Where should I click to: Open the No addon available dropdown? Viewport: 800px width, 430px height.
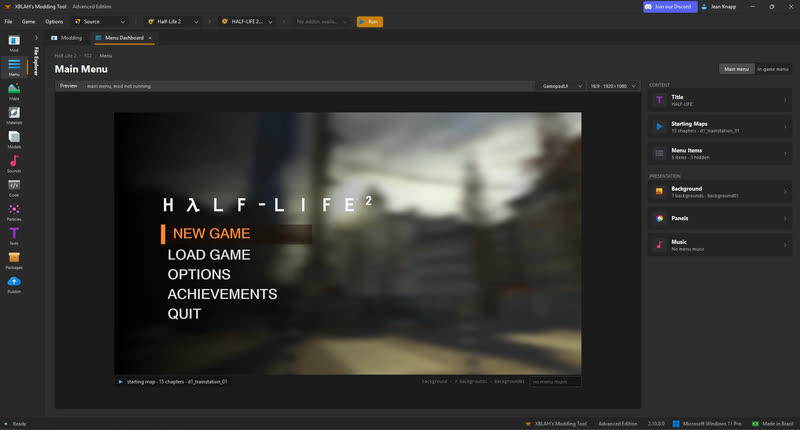321,21
